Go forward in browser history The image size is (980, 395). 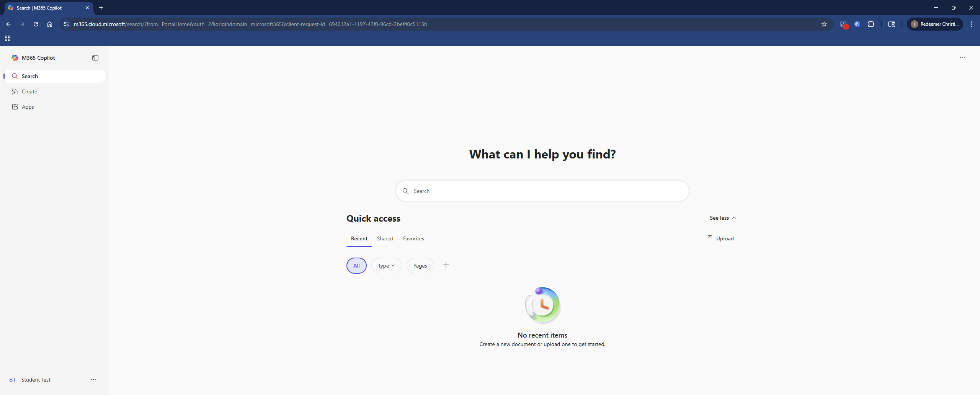tap(22, 24)
